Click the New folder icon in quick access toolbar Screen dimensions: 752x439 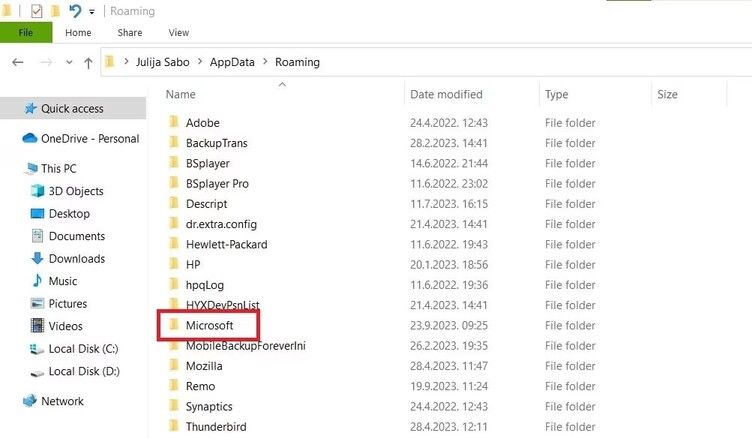56,11
